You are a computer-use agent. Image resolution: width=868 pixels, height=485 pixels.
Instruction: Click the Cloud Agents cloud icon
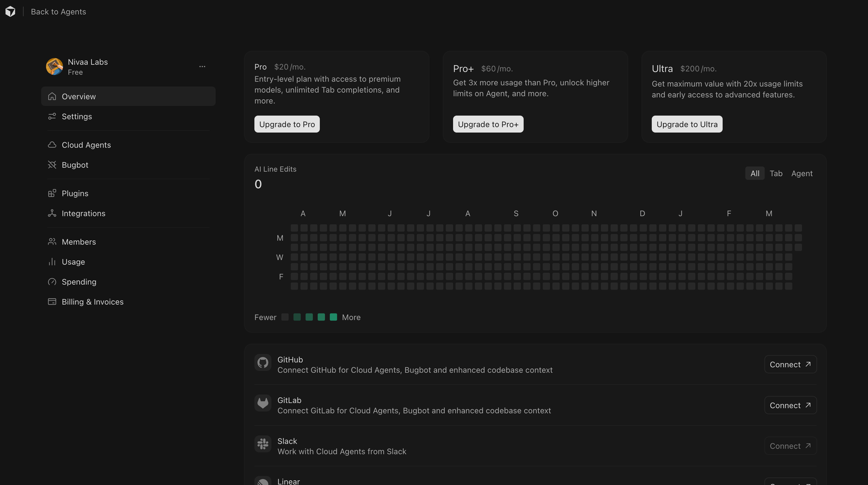52,145
